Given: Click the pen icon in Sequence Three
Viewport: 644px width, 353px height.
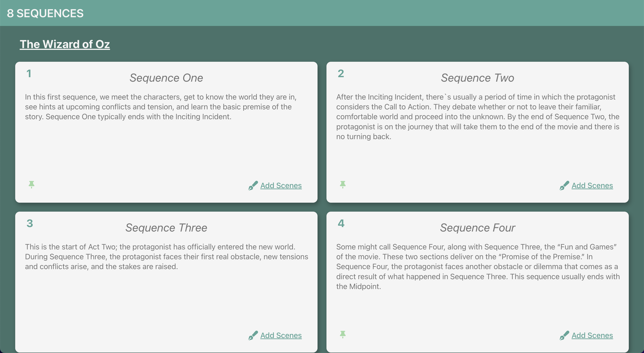Looking at the screenshot, I should (x=253, y=336).
